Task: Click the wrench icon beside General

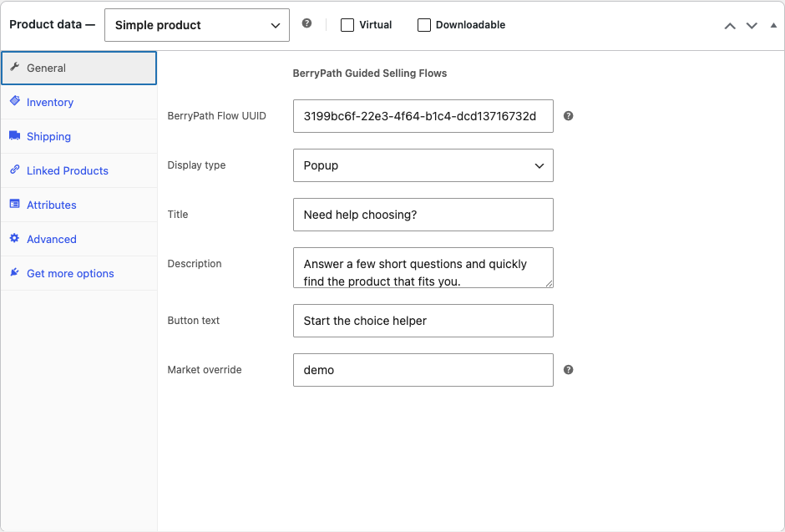Action: tap(15, 67)
